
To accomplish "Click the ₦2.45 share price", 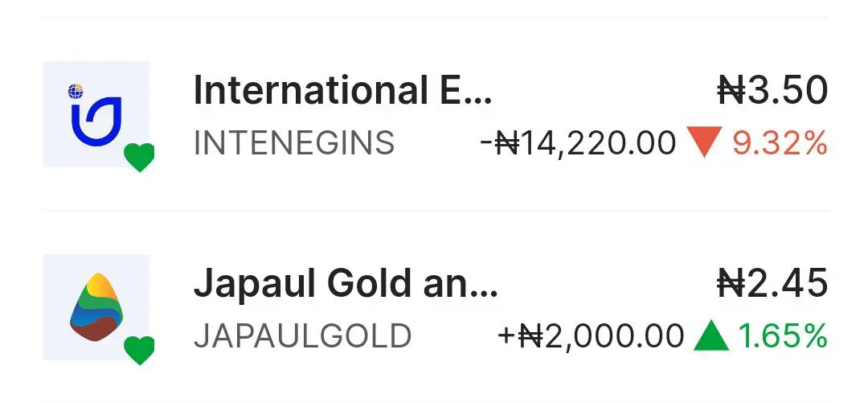I will [x=772, y=283].
